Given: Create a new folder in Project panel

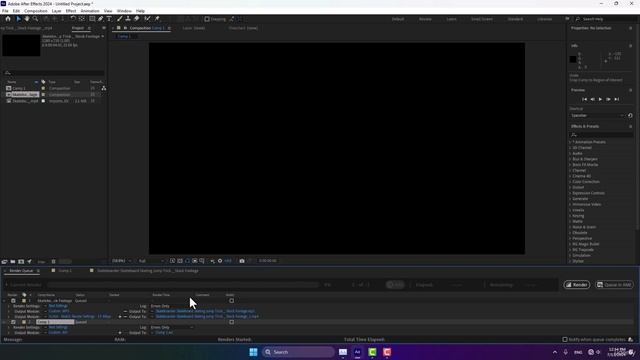Looking at the screenshot, I should pyautogui.click(x=13, y=262).
